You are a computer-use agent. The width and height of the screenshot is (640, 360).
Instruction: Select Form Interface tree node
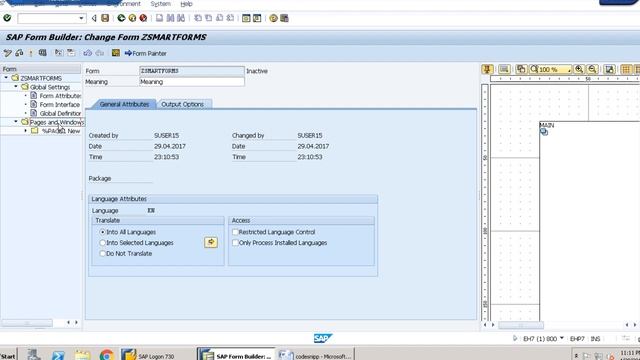click(59, 104)
